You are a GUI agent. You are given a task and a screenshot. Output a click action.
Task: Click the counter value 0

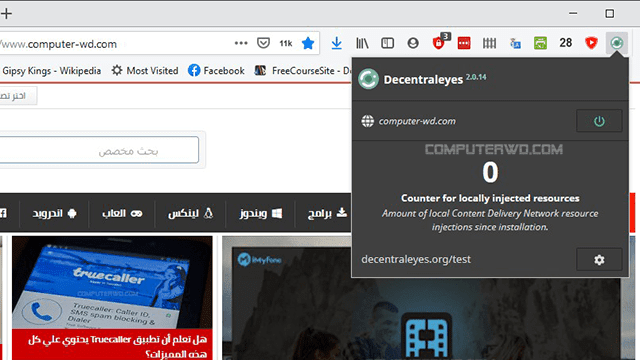(490, 172)
